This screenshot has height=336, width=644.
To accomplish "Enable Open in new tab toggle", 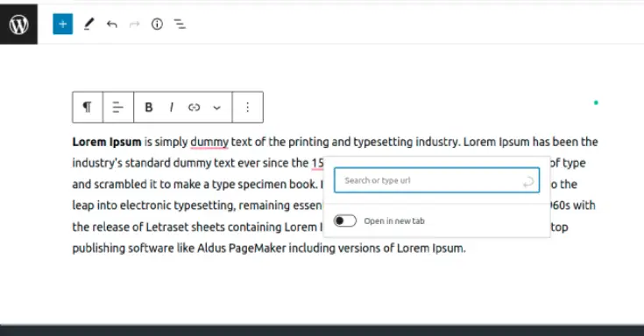I will tap(344, 220).
